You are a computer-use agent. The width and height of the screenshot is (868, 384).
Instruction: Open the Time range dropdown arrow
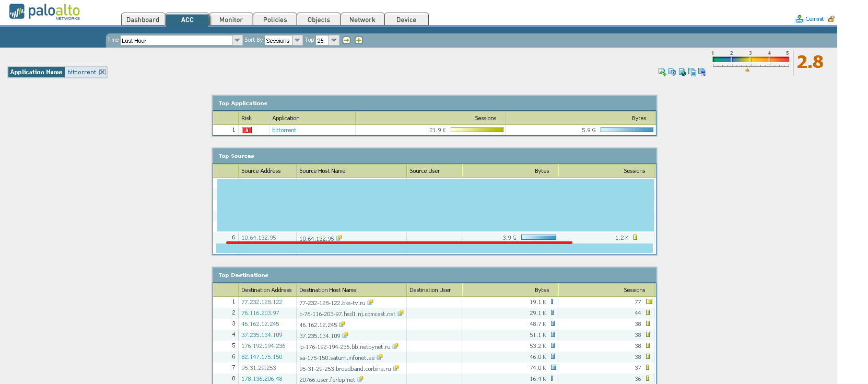coord(237,40)
